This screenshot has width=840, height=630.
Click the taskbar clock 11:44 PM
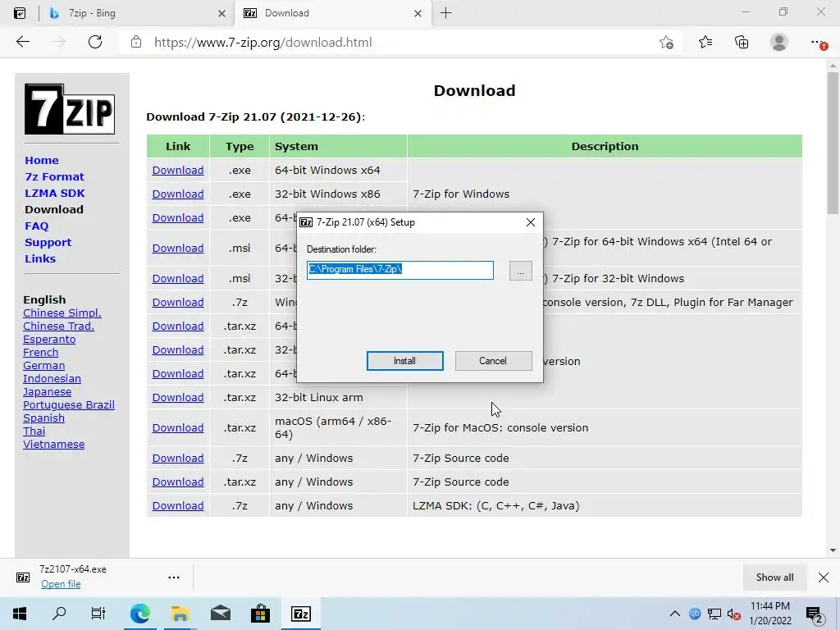coord(769,606)
